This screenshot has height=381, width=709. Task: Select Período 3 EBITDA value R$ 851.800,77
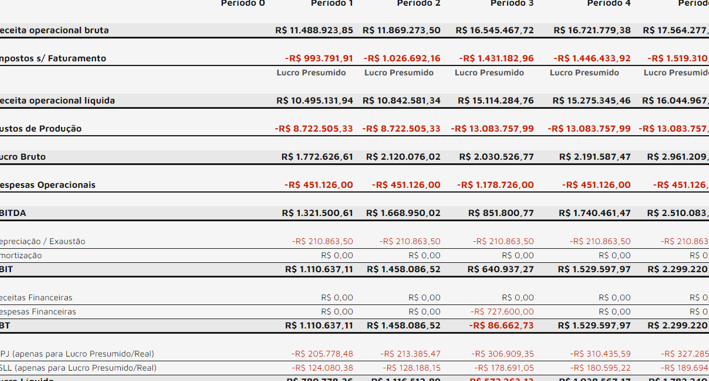click(x=501, y=213)
